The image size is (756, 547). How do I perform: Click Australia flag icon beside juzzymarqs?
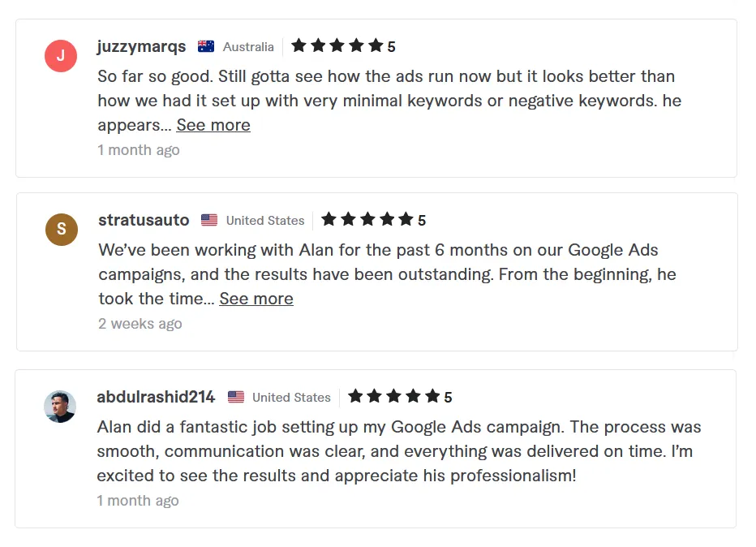(206, 47)
